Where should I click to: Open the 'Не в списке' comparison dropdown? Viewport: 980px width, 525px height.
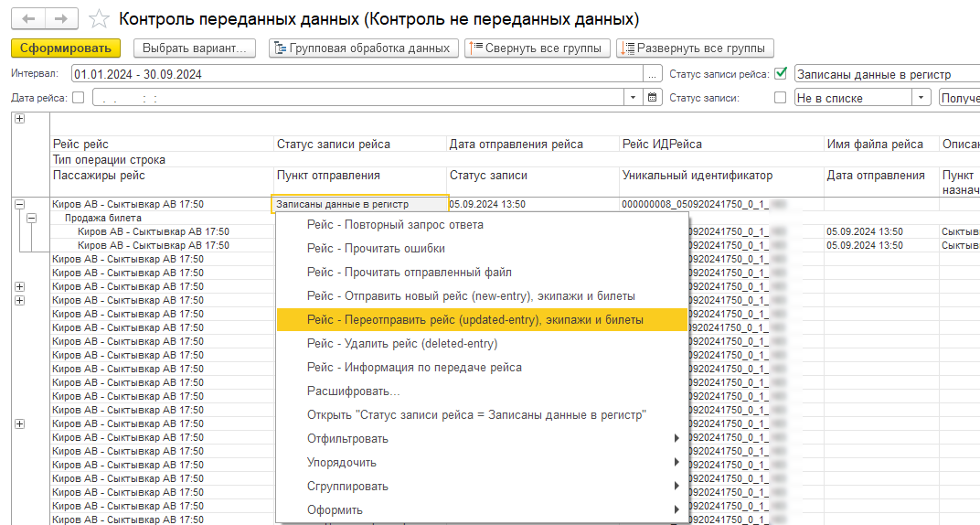coord(921,98)
